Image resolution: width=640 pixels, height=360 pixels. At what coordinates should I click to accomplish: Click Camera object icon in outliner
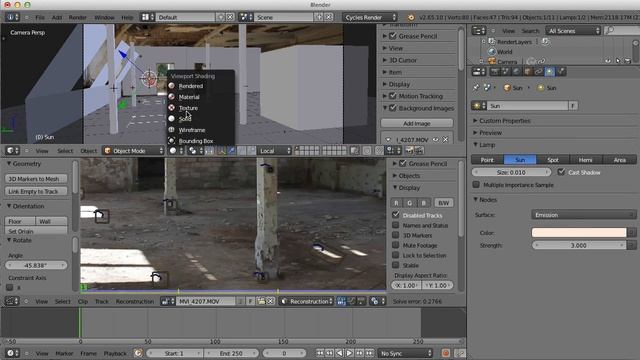pos(492,62)
